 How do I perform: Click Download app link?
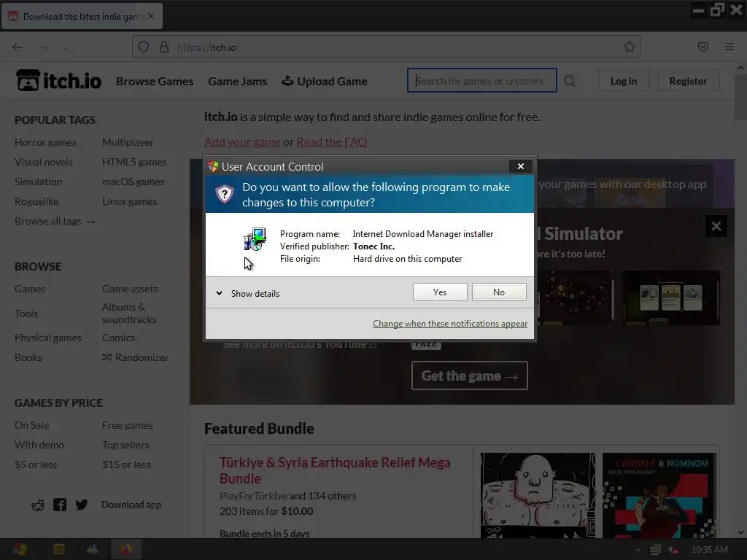pos(131,505)
